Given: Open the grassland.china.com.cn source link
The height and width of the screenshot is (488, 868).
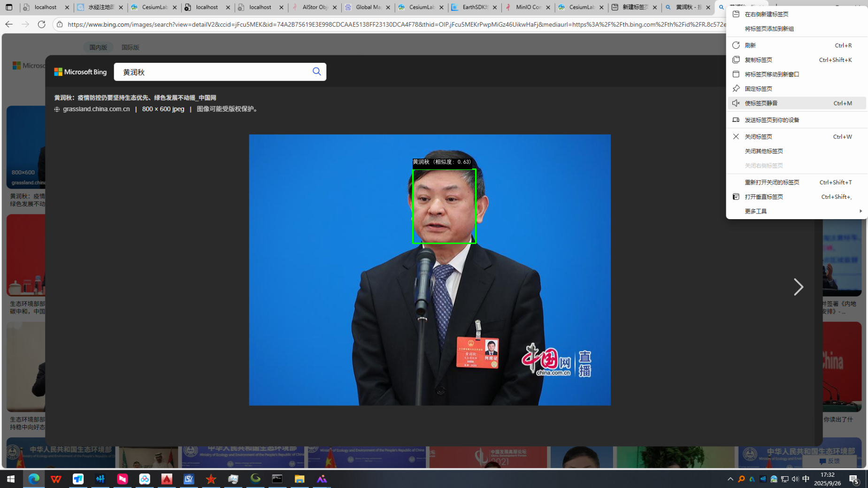Looking at the screenshot, I should coord(96,109).
